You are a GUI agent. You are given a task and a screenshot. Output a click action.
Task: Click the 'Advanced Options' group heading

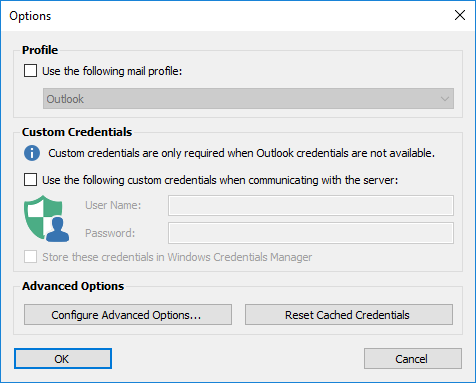73,286
